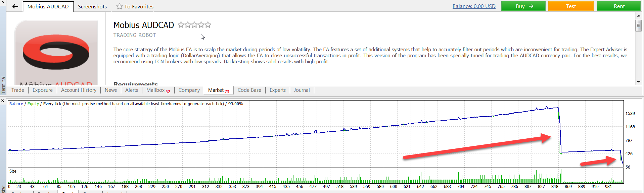The image size is (644, 193).
Task: Open the Journal tab
Action: coord(302,90)
